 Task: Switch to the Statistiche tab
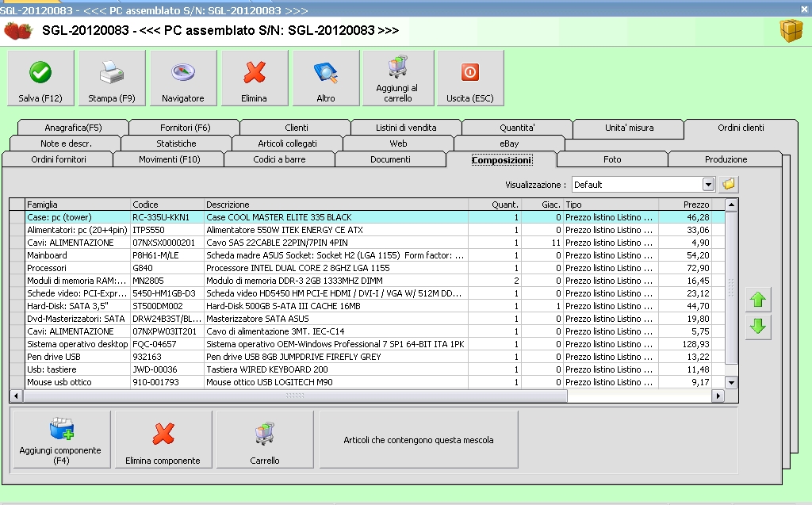point(176,143)
